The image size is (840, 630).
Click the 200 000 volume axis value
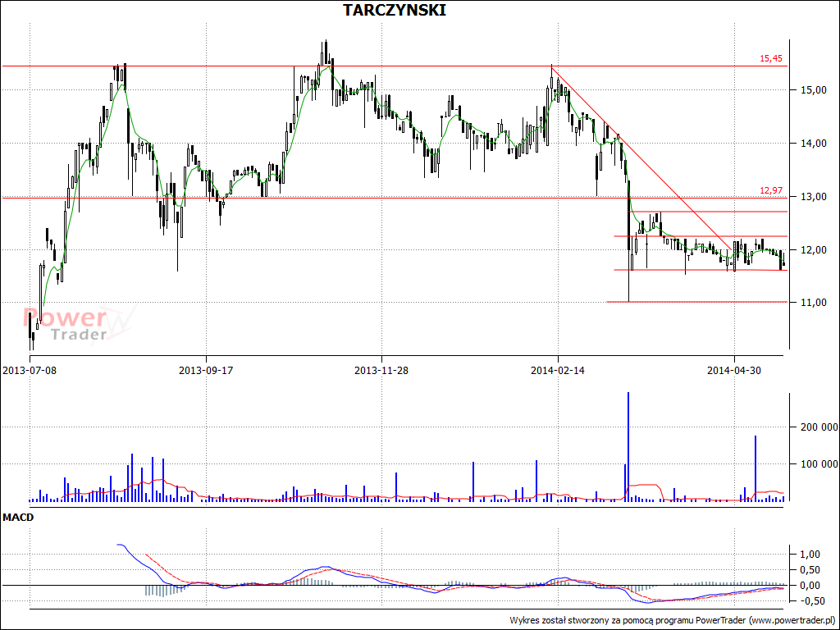(819, 427)
